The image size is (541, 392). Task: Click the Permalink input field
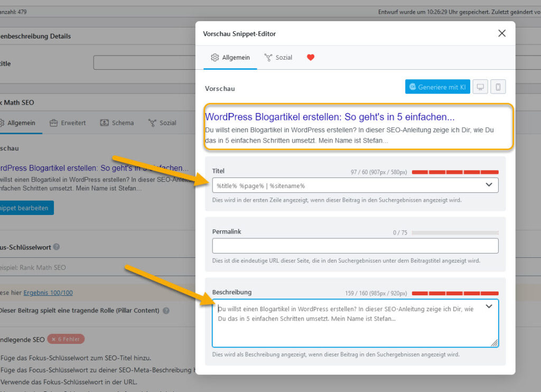pyautogui.click(x=355, y=246)
